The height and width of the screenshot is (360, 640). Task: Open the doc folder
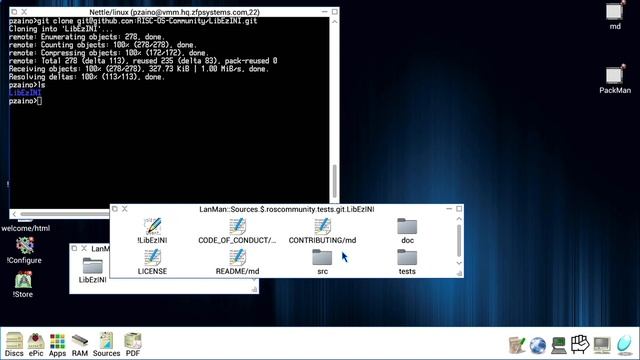(407, 231)
